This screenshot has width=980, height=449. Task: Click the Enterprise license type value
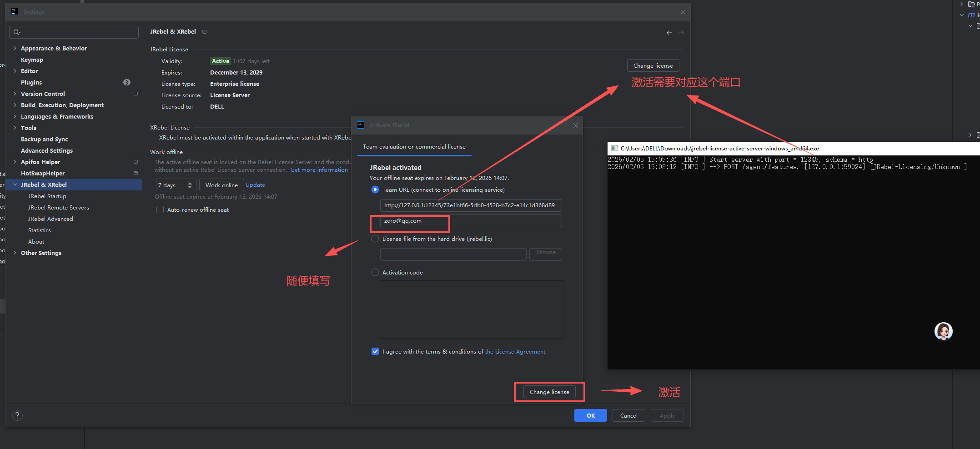click(x=235, y=84)
